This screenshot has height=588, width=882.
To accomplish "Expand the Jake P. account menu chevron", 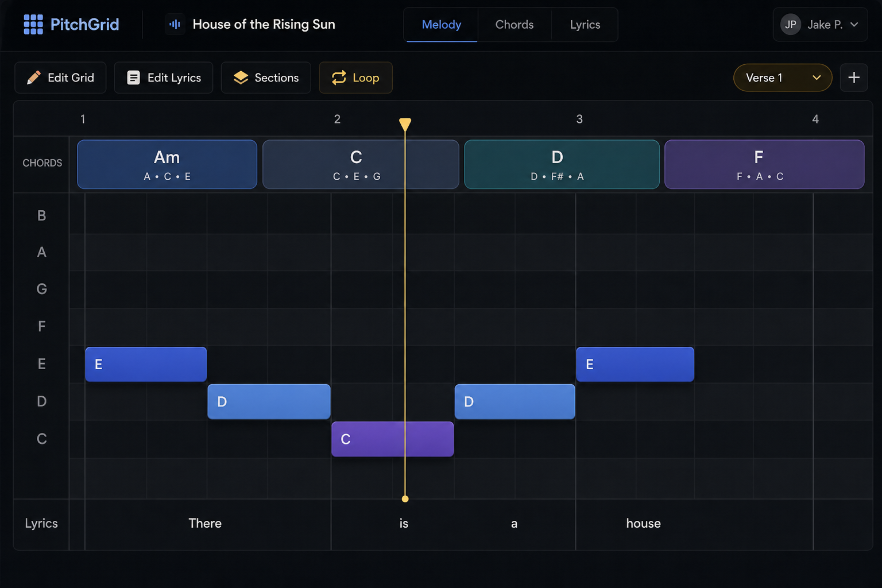I will point(854,25).
